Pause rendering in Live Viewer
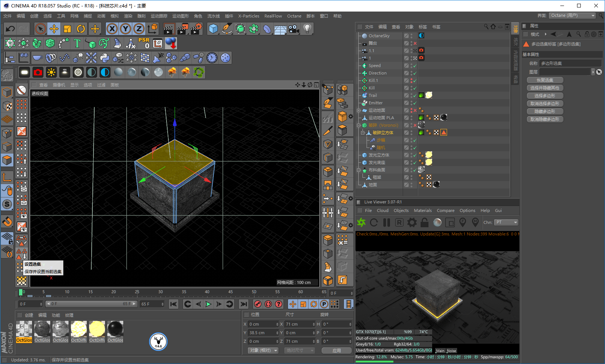Screen dimensions: 605x364 coord(387,222)
